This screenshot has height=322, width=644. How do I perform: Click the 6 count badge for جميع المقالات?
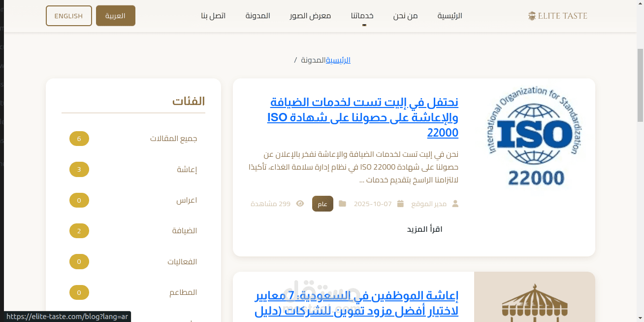coord(79,139)
